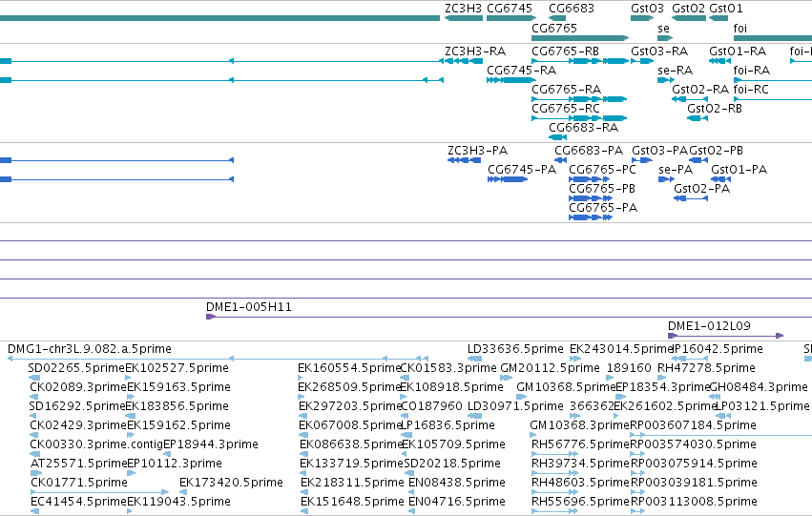Select transcript CG6765-RB
This screenshot has width=812, height=516.
(x=580, y=61)
